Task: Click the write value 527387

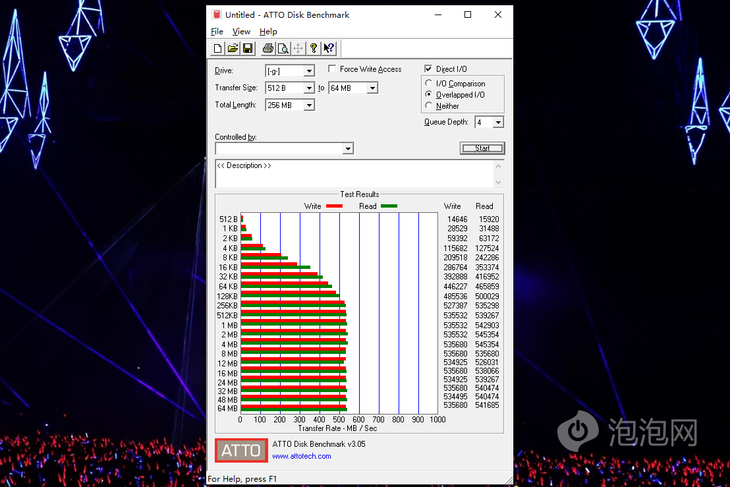Action: (x=455, y=305)
